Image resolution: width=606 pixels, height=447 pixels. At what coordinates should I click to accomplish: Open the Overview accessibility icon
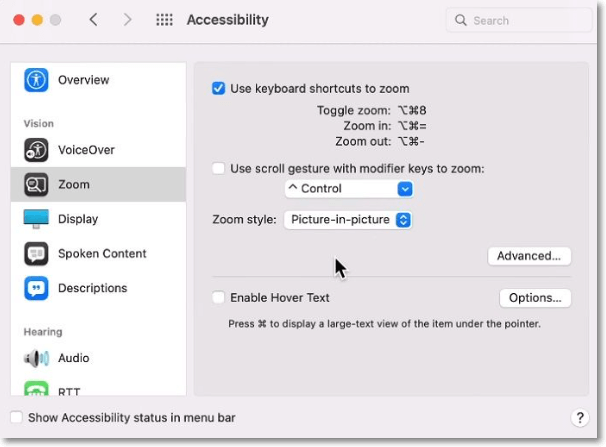(x=36, y=80)
